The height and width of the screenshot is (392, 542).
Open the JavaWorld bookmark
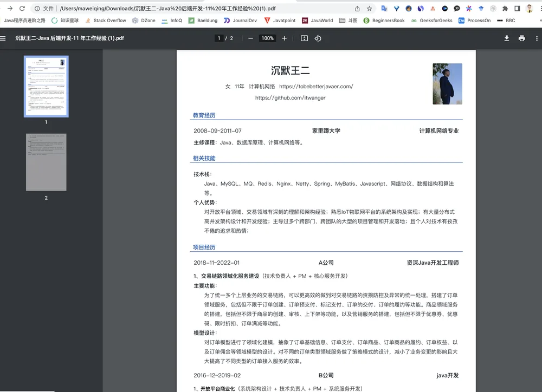317,21
